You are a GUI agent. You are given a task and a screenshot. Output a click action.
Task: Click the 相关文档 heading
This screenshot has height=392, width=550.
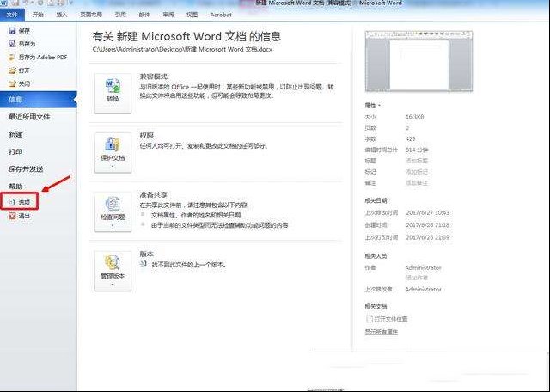pos(376,307)
